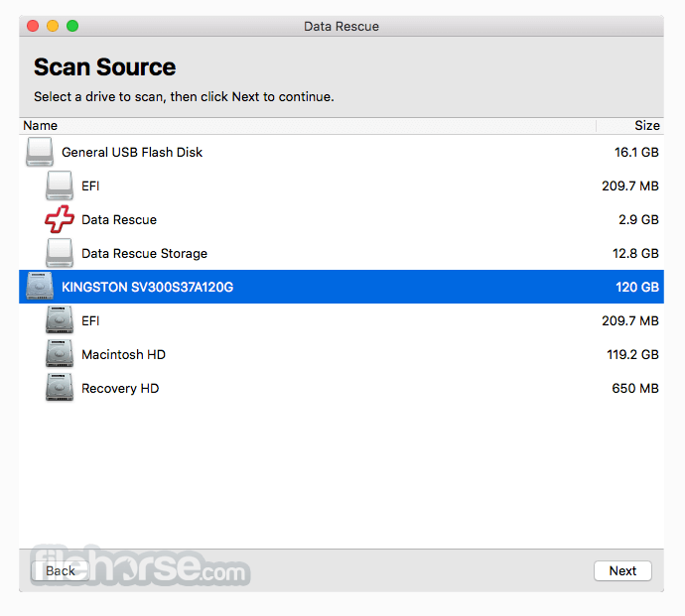Click the 120 GB size value
This screenshot has height=616, width=685.
point(637,287)
